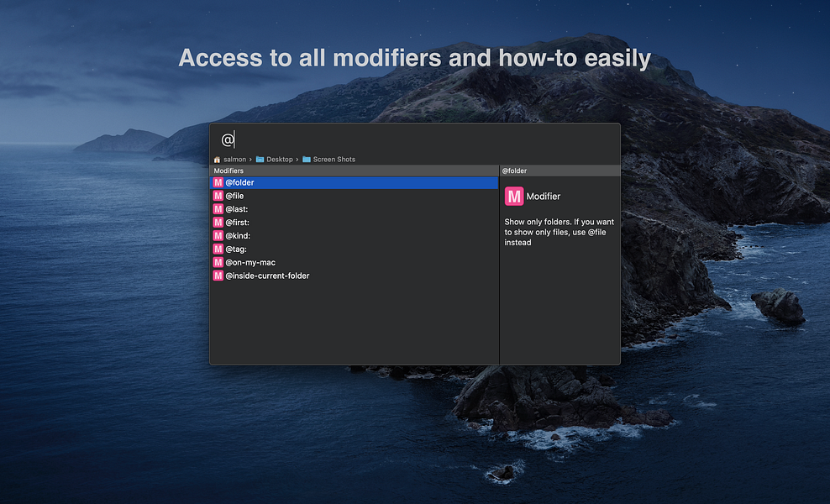
Task: Click the M icon beside @tag:
Action: pyautogui.click(x=218, y=249)
